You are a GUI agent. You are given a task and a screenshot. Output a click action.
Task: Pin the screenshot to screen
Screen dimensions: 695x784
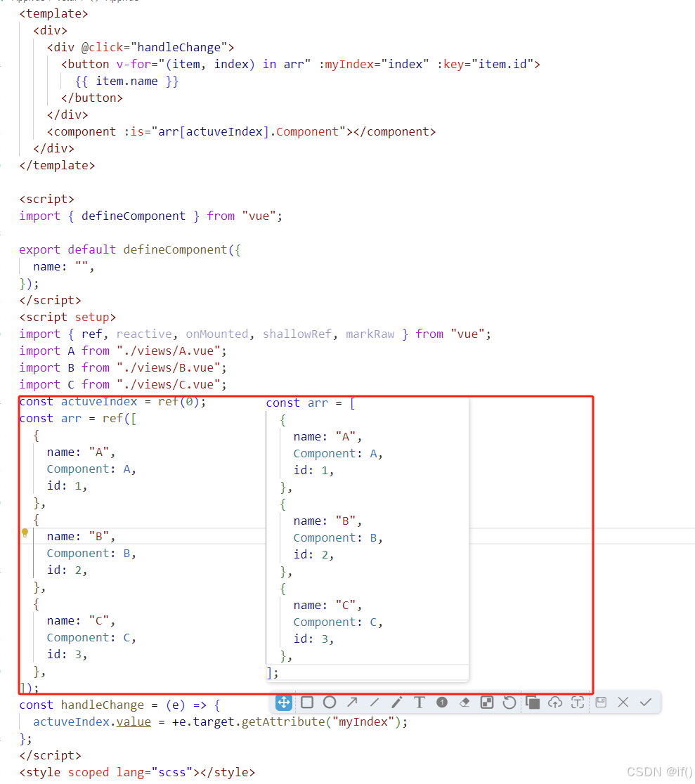click(577, 702)
